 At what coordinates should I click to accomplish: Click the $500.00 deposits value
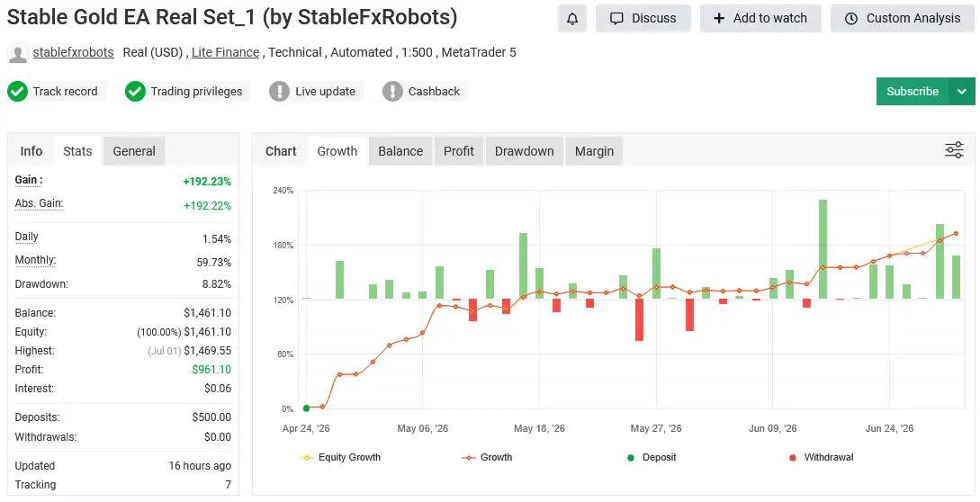point(211,417)
